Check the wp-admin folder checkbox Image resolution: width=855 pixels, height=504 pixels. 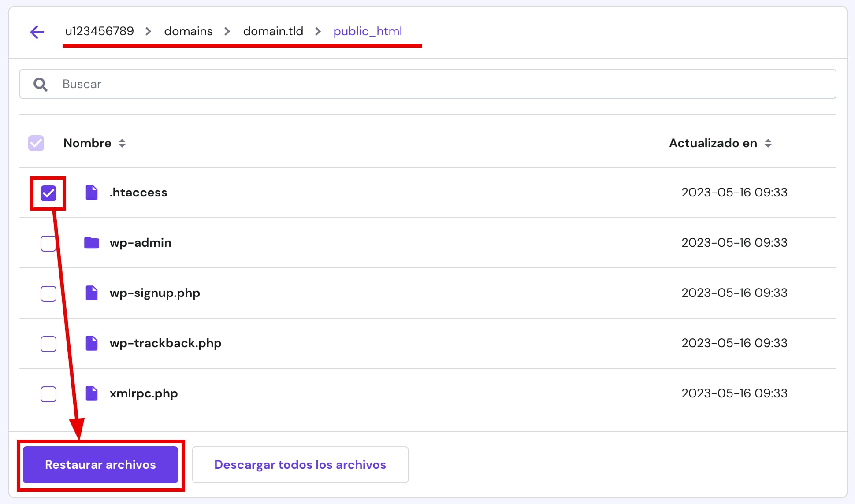[48, 243]
